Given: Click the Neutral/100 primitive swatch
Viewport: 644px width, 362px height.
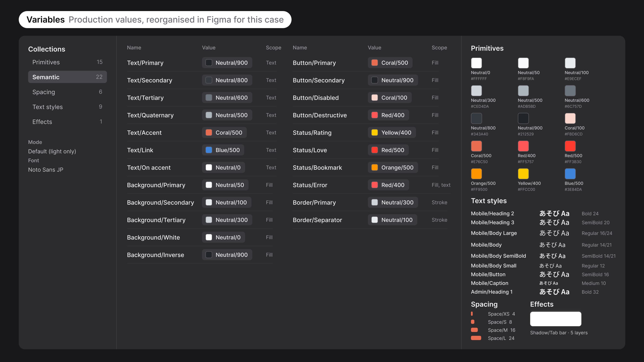Looking at the screenshot, I should [570, 63].
